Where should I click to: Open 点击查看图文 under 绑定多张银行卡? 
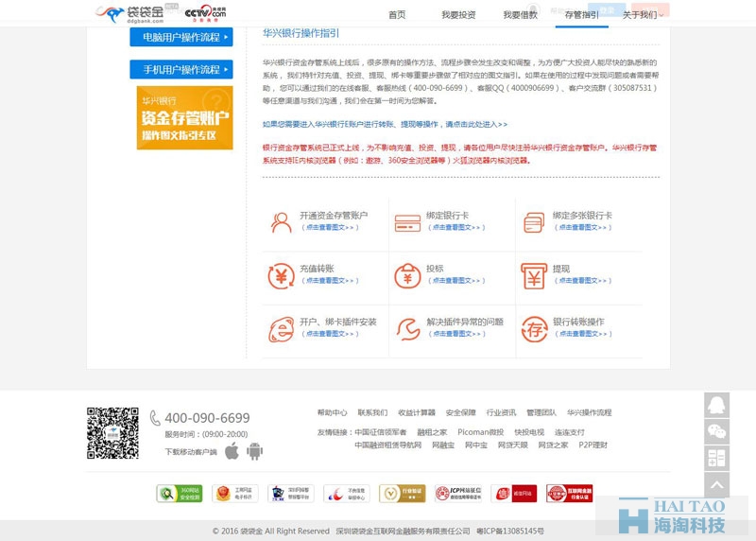click(x=583, y=227)
